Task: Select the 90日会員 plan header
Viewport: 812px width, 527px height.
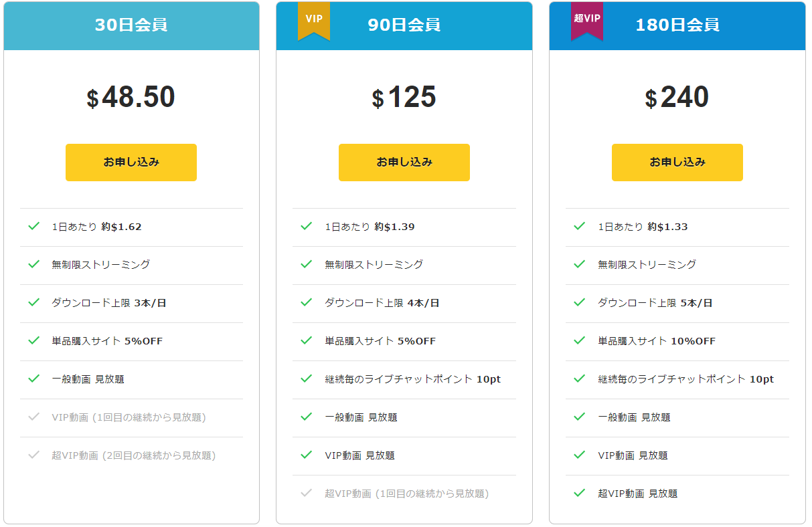Action: [x=404, y=25]
